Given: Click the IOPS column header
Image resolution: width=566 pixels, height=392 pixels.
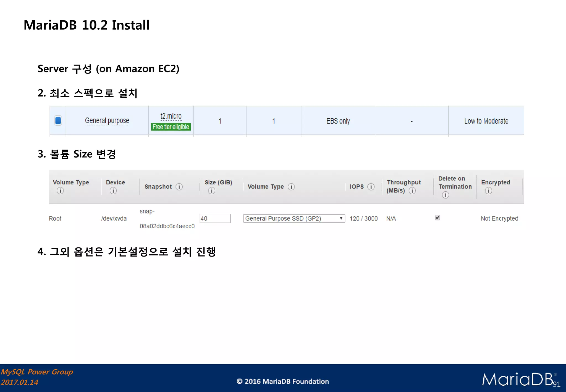Looking at the screenshot, I should click(x=357, y=187).
